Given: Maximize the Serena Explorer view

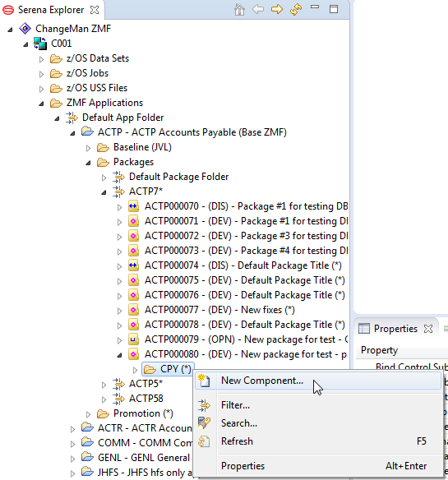Looking at the screenshot, I should (x=334, y=9).
